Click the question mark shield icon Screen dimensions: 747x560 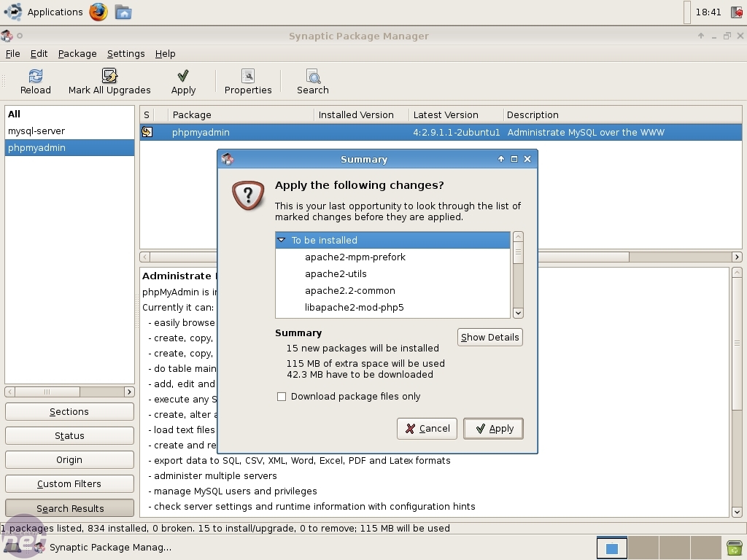pyautogui.click(x=248, y=195)
